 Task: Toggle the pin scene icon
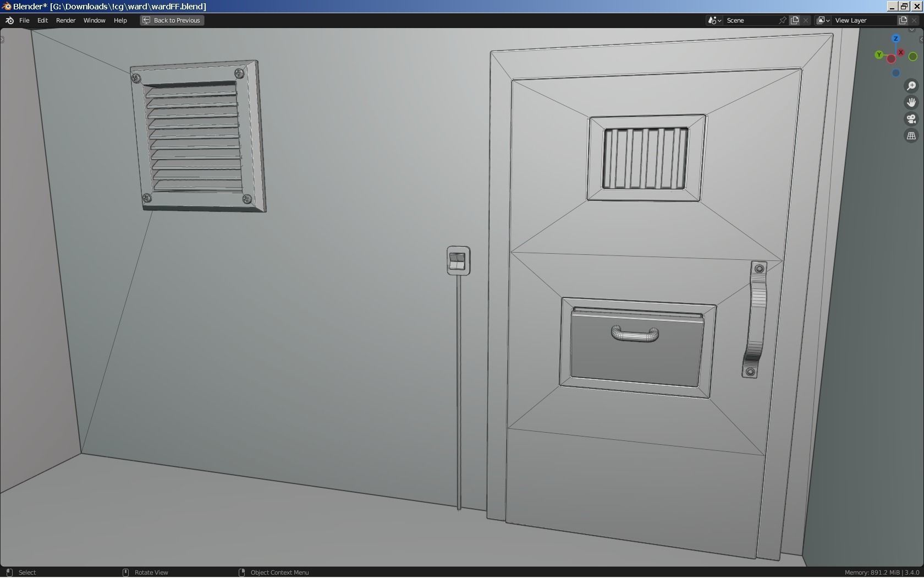782,20
